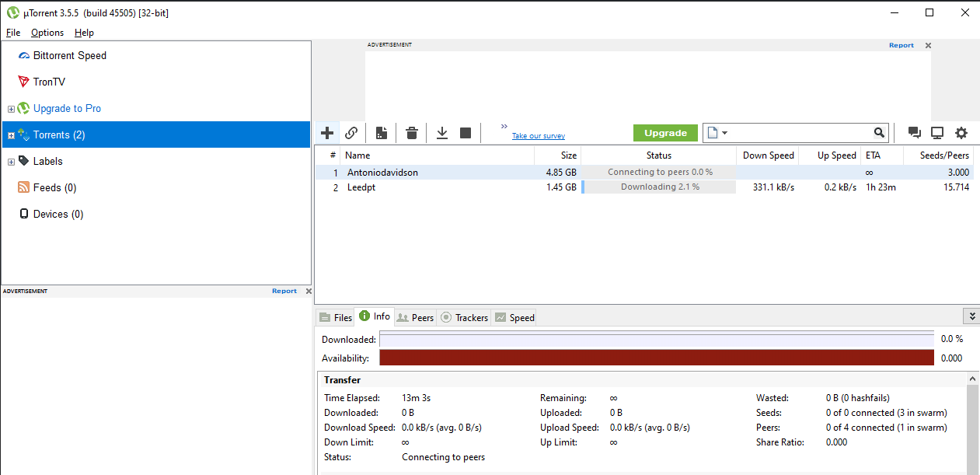The height and width of the screenshot is (475, 980).
Task: Open the search provider dropdown arrow
Action: tap(725, 133)
